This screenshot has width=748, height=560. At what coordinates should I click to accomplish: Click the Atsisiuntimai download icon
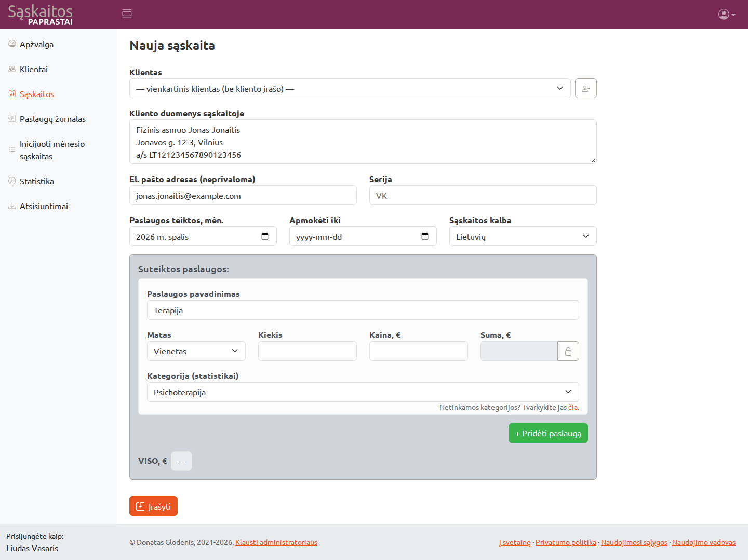(x=12, y=206)
